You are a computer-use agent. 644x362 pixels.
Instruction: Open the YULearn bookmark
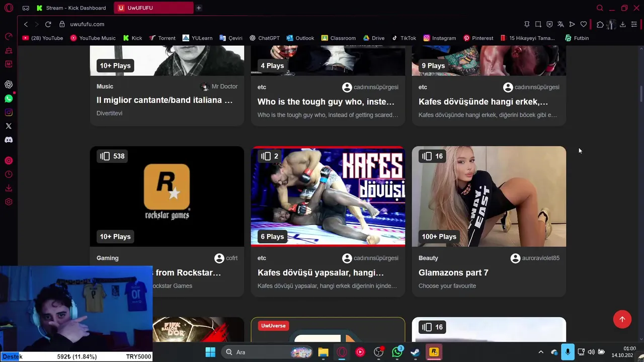[x=197, y=38]
